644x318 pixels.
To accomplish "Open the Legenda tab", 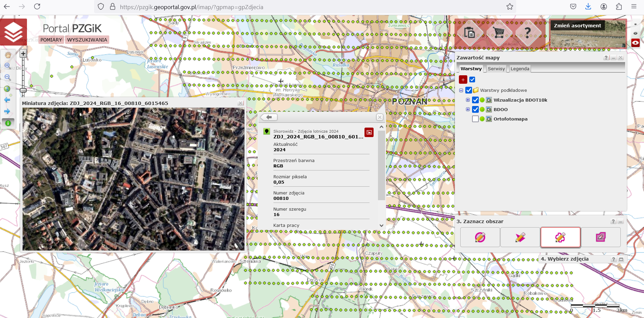I will [520, 69].
